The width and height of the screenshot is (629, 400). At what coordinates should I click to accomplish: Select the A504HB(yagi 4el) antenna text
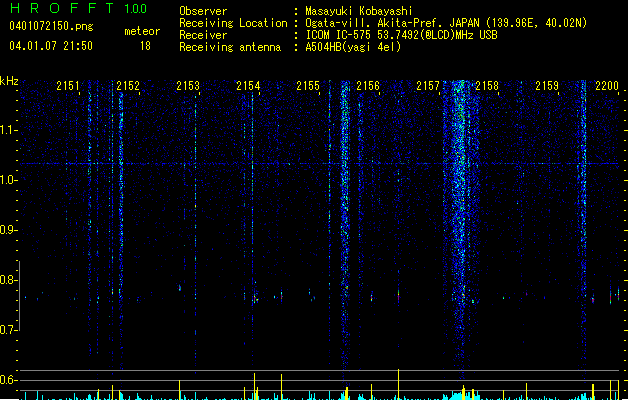[x=353, y=47]
